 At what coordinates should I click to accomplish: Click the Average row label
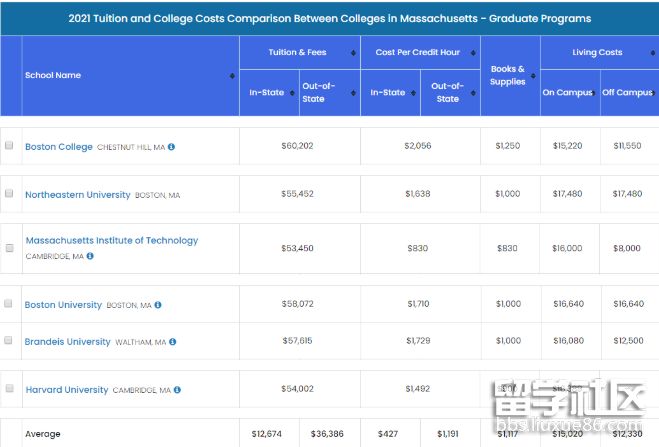[43, 434]
